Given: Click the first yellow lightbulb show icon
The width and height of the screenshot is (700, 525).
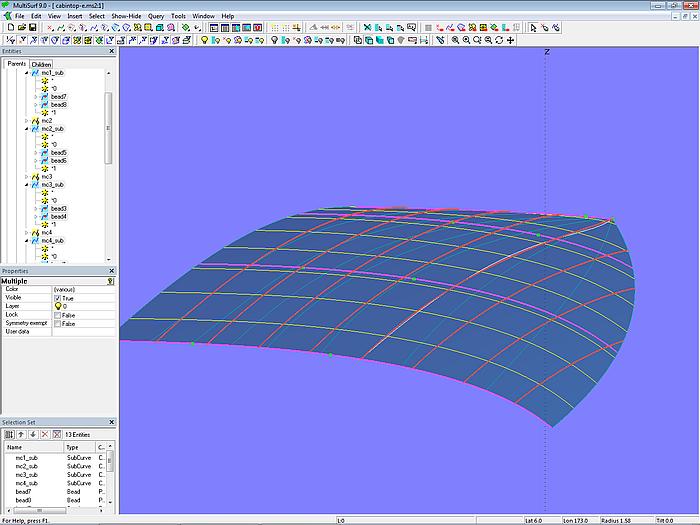Looking at the screenshot, I should click(204, 41).
